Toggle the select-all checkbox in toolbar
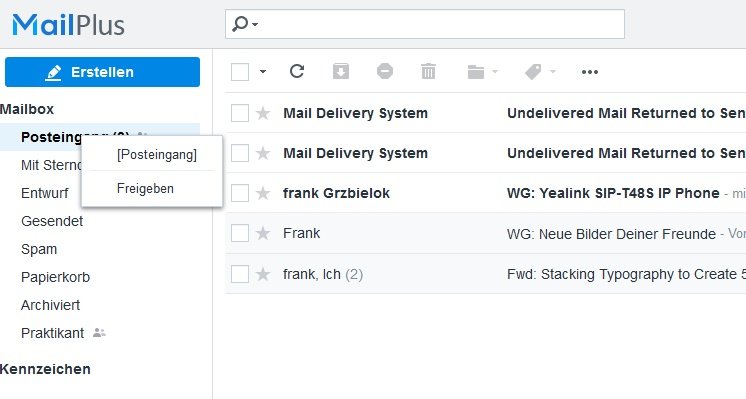The width and height of the screenshot is (746, 399). point(240,72)
